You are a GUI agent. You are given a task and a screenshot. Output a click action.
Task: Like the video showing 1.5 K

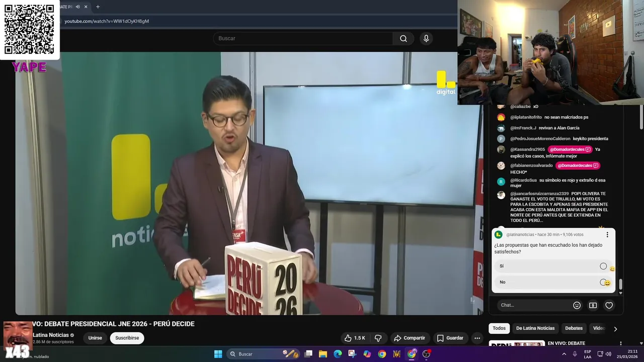(355, 338)
